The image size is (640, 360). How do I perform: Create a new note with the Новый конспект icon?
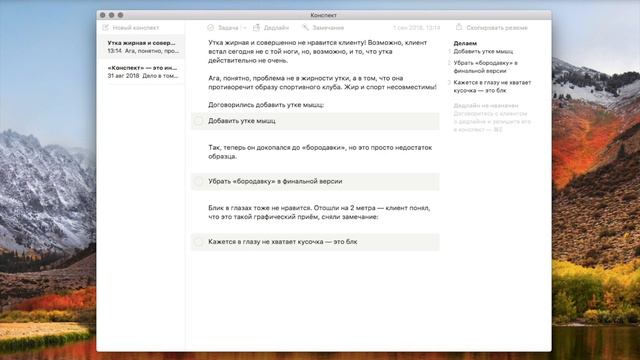[x=106, y=27]
